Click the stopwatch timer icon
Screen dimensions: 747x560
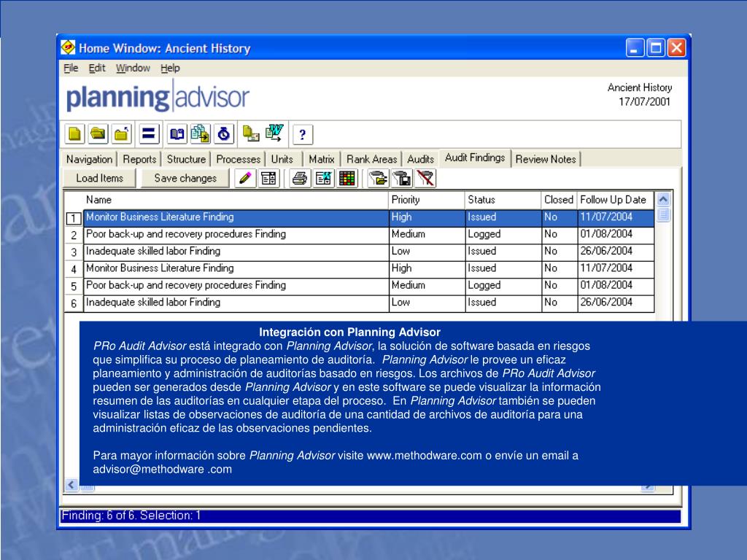[223, 134]
